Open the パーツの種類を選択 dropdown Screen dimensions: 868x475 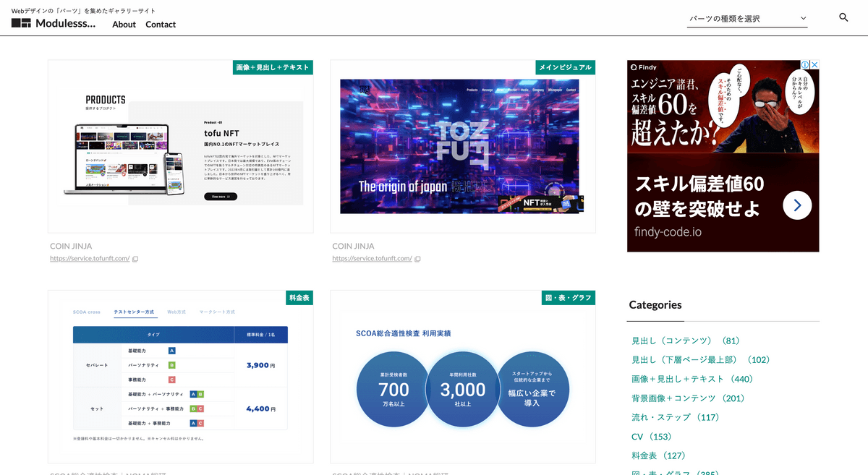pos(746,19)
